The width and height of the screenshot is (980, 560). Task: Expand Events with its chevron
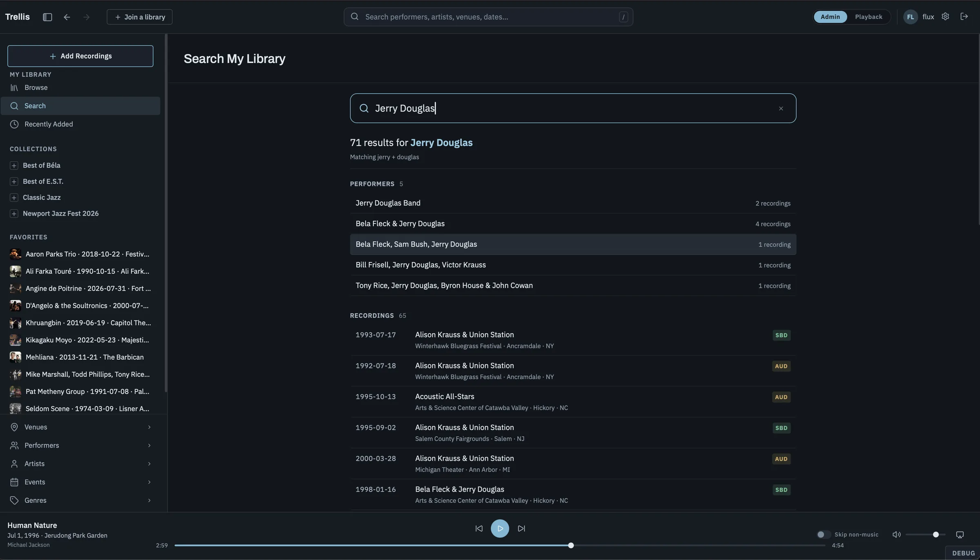click(149, 482)
